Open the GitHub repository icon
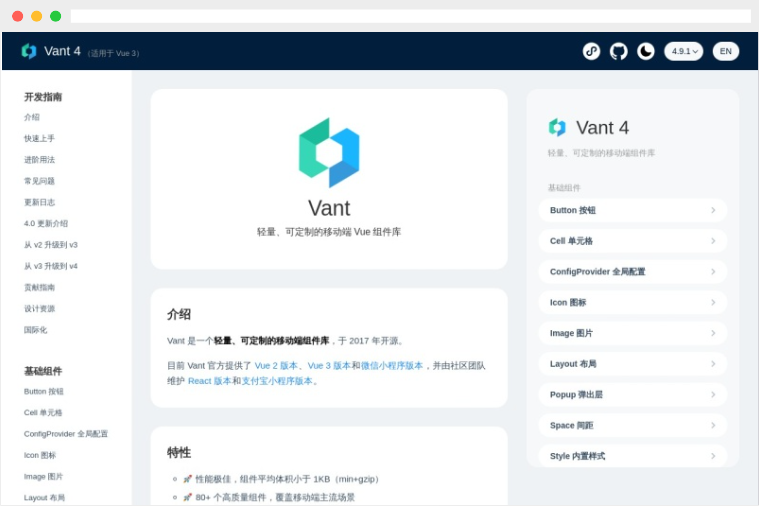The width and height of the screenshot is (759, 506). (x=618, y=51)
